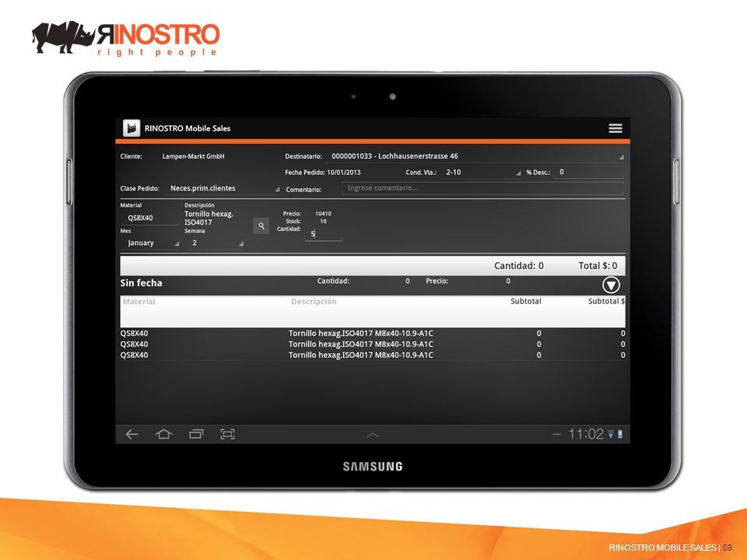747x560 pixels.
Task: Edit Cantidad input showing 5
Action: coord(323,234)
